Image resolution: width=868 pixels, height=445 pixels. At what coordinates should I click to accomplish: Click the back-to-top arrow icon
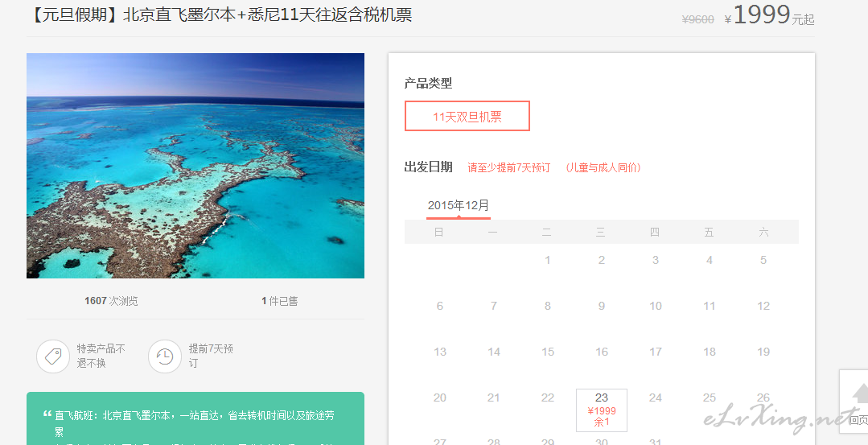tap(860, 394)
